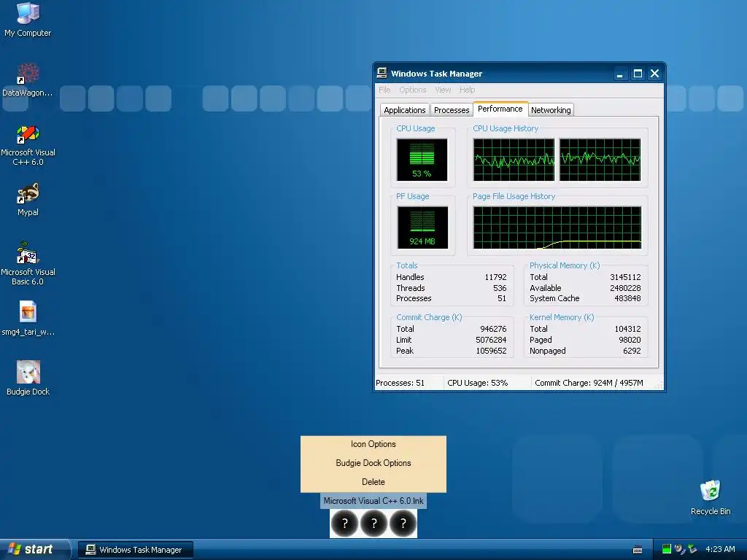Maximize the Windows Task Manager window

tap(638, 74)
